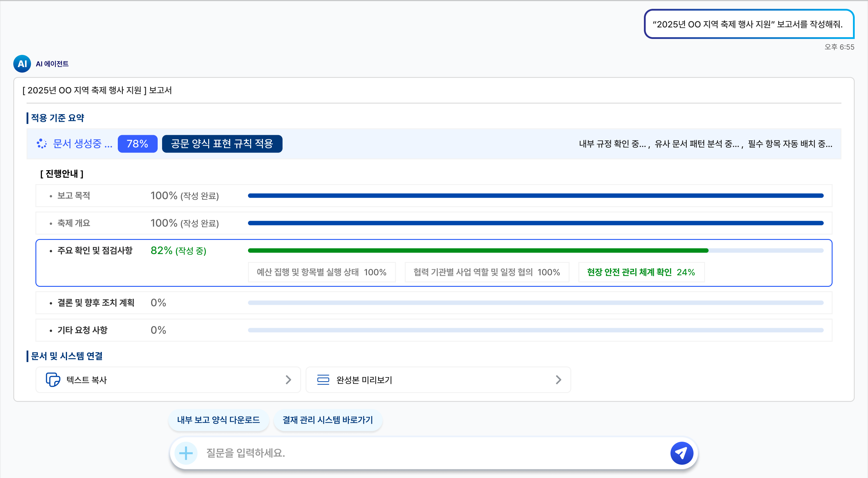Viewport: 868px width, 478px height.
Task: Click the spinning document-generating loader icon
Action: [42, 143]
